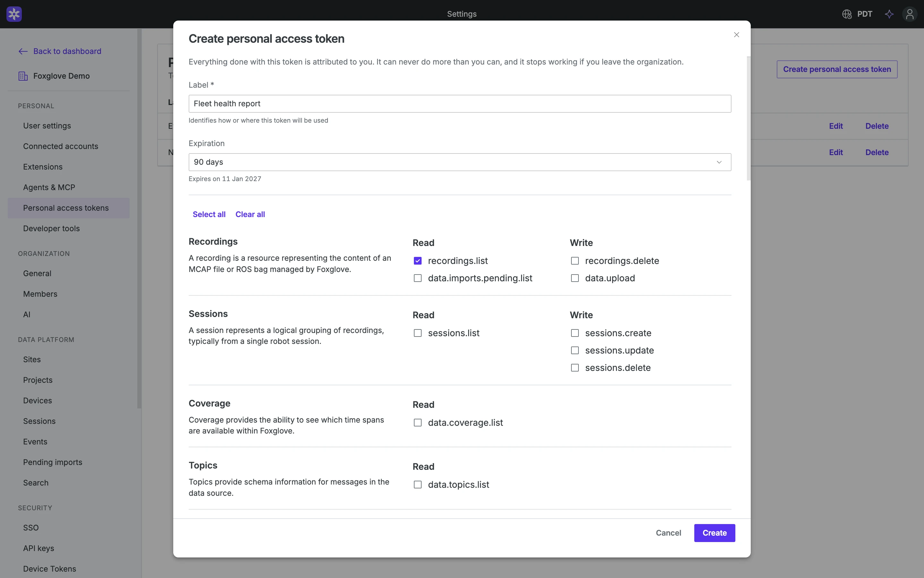Click the dialog's vertical scrollbar
This screenshot has width=924, height=578.
coord(749,118)
